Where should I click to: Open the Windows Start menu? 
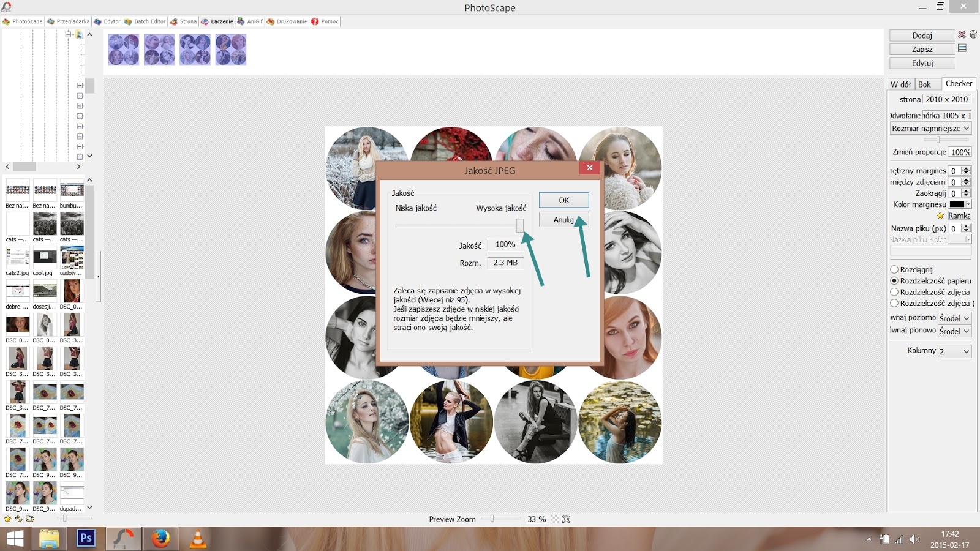pos(15,539)
